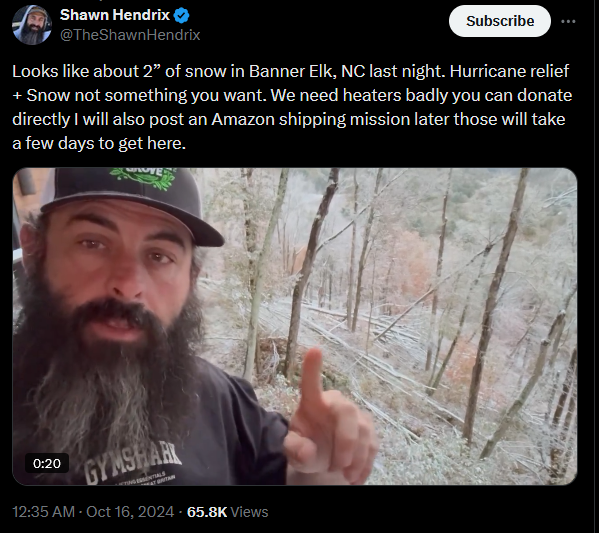Click the Subscribe button
The height and width of the screenshot is (533, 599).
pyautogui.click(x=500, y=21)
